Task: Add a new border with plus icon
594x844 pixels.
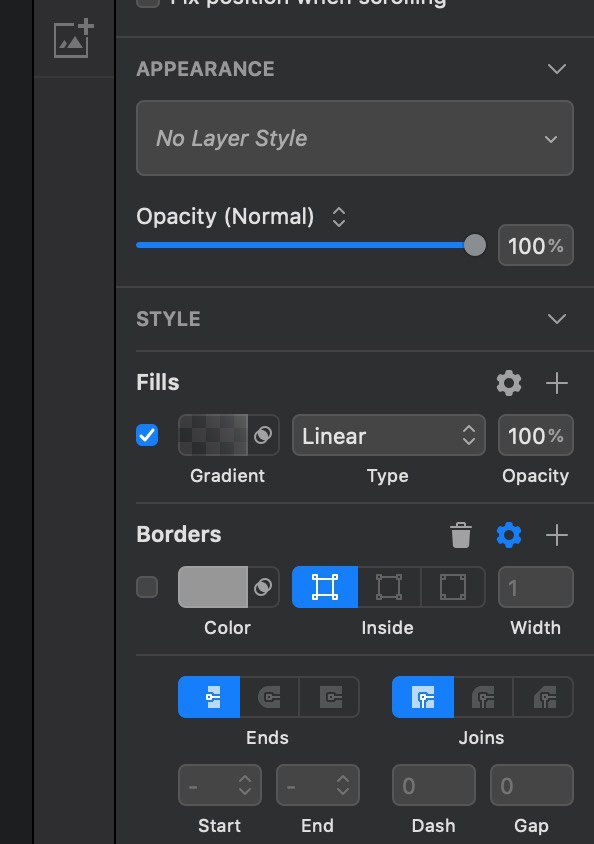Action: pyautogui.click(x=556, y=535)
